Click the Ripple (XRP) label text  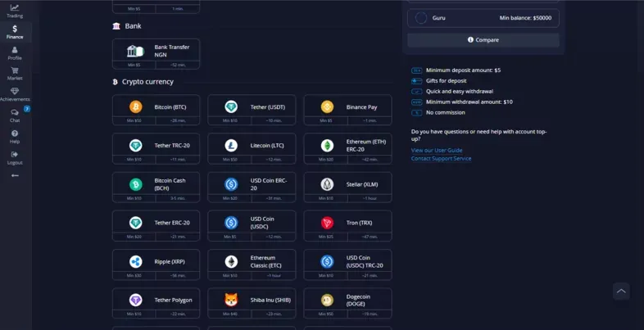coord(170,262)
